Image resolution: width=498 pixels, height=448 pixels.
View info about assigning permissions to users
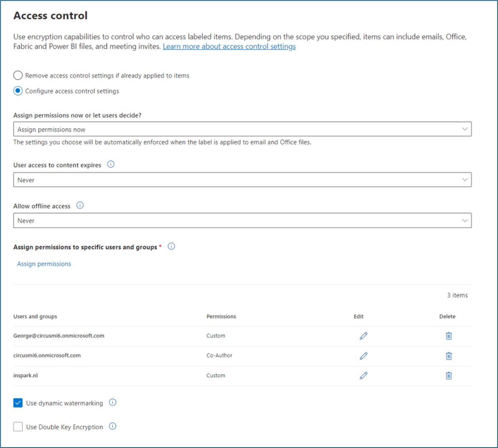[171, 246]
